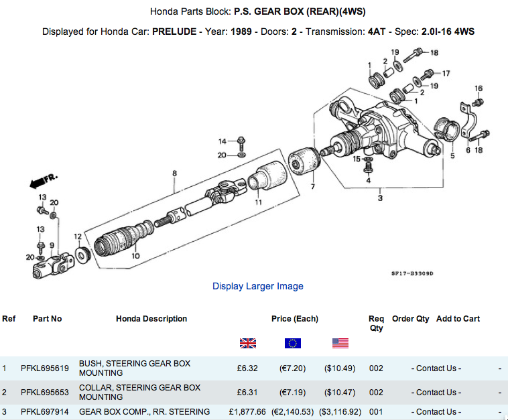Click the P.S. GEAR BOX (REAR)(4WS) title
Viewport: 508px width, 420px height.
click(x=300, y=11)
